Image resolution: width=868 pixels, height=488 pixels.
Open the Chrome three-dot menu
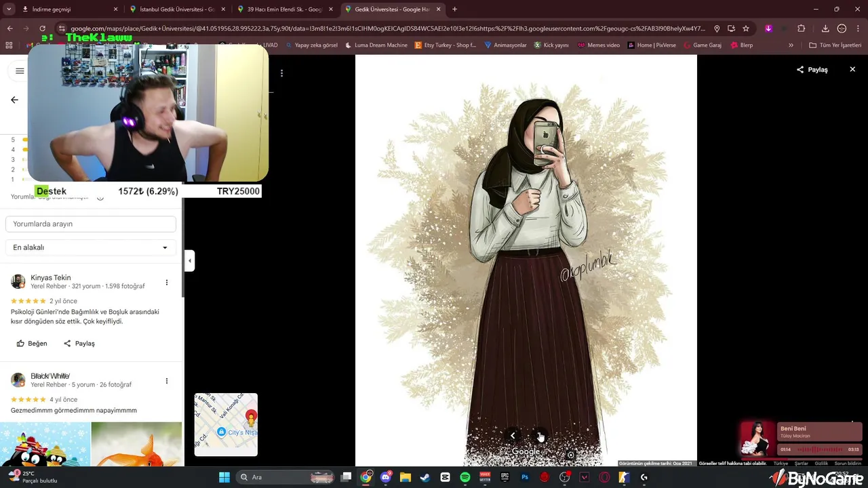click(859, 28)
